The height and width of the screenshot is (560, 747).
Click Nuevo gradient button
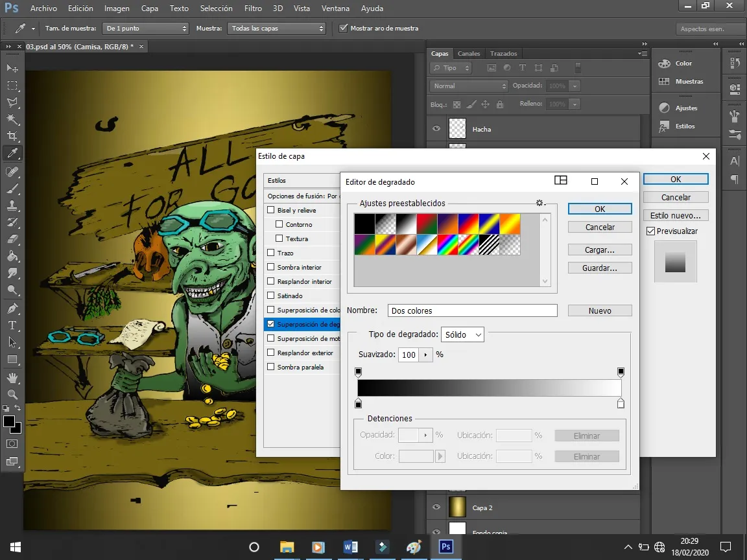(x=600, y=311)
